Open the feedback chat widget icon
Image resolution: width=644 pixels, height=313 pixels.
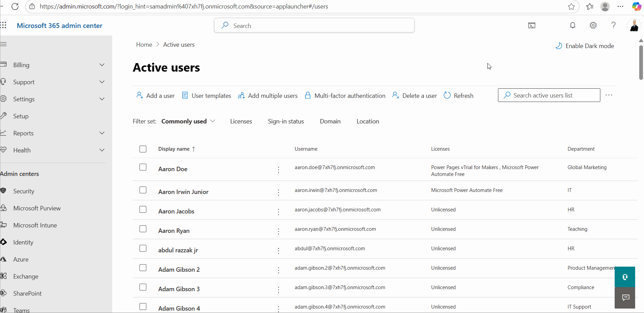pos(625,298)
